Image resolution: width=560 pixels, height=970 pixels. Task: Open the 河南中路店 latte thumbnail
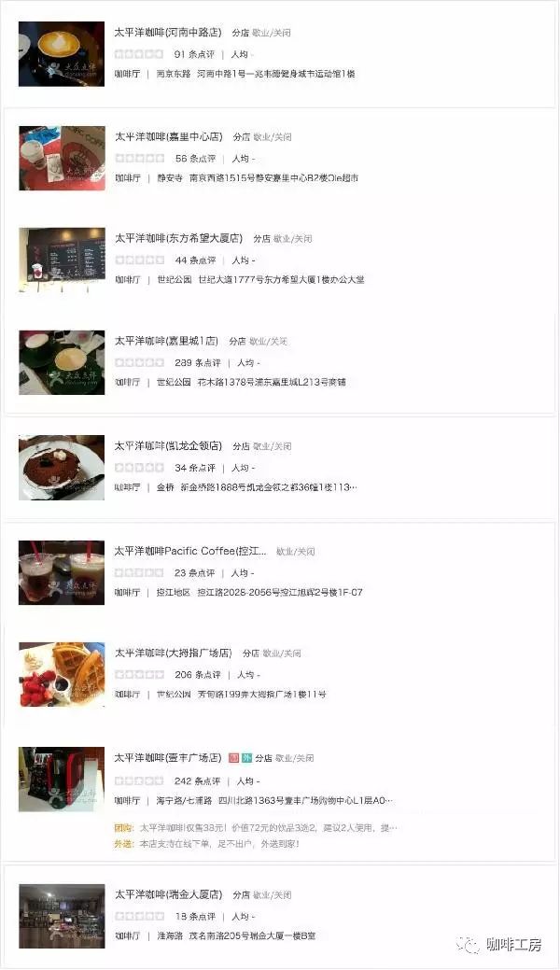(x=62, y=54)
